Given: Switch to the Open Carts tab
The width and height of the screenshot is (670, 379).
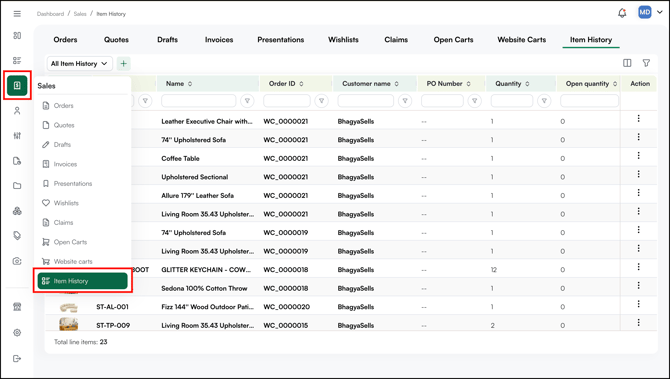Looking at the screenshot, I should [453, 40].
